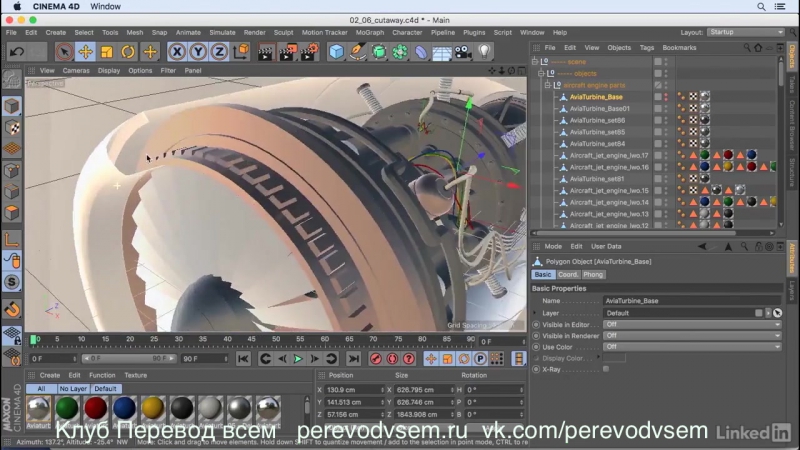Collapse the aircraft engine parts group
Image resolution: width=800 pixels, height=450 pixels.
[x=546, y=85]
